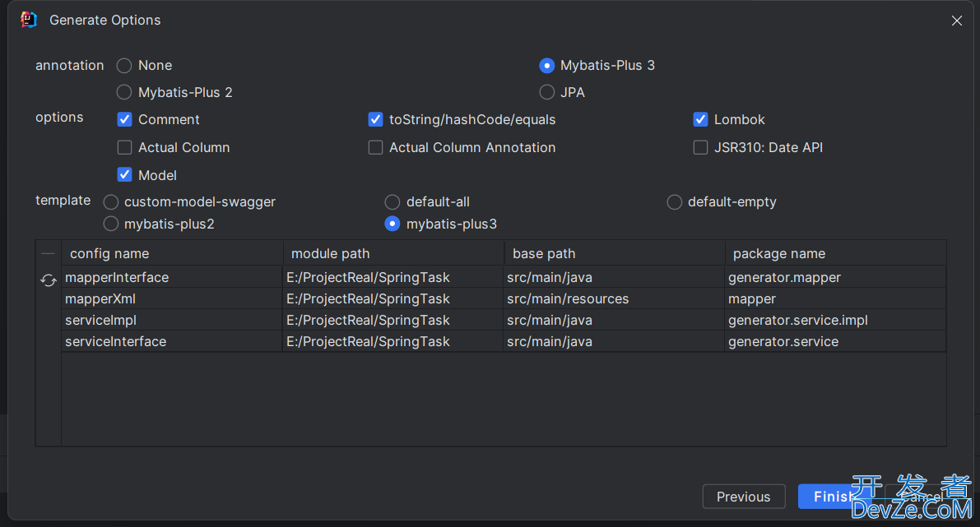Click the package name column header

[x=836, y=253]
